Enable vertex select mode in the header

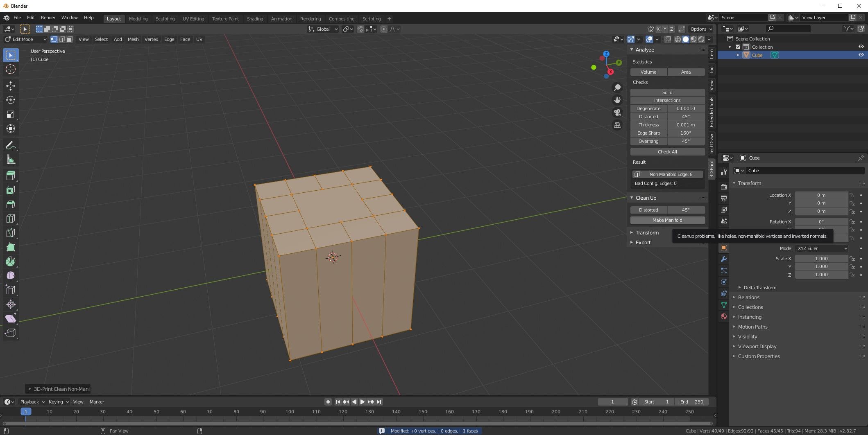coord(54,39)
